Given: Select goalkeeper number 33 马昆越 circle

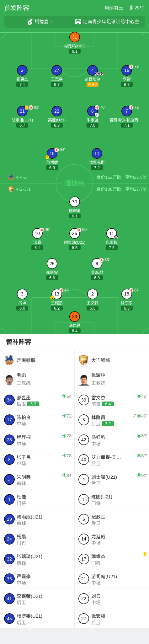Looking at the screenshot, I should point(74,317).
